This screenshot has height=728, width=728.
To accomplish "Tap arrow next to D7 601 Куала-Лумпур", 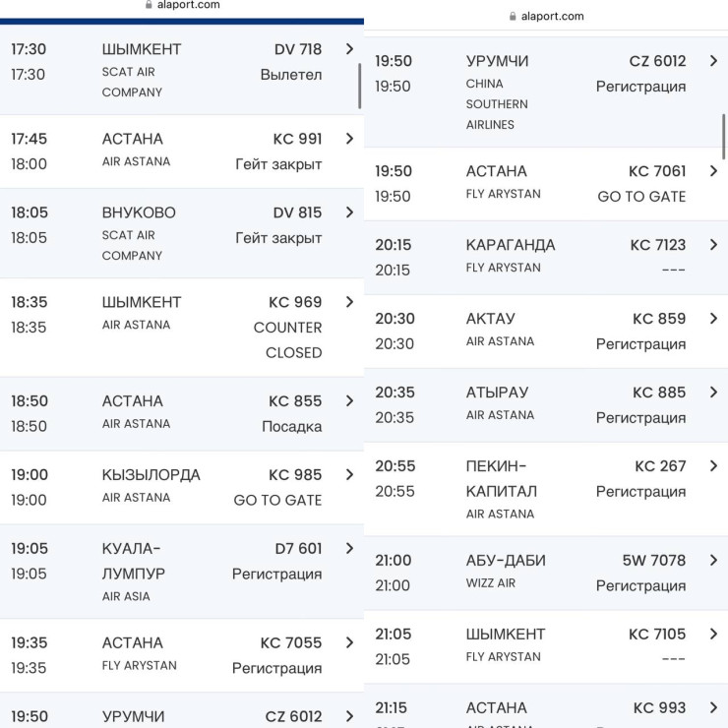I will 349,549.
